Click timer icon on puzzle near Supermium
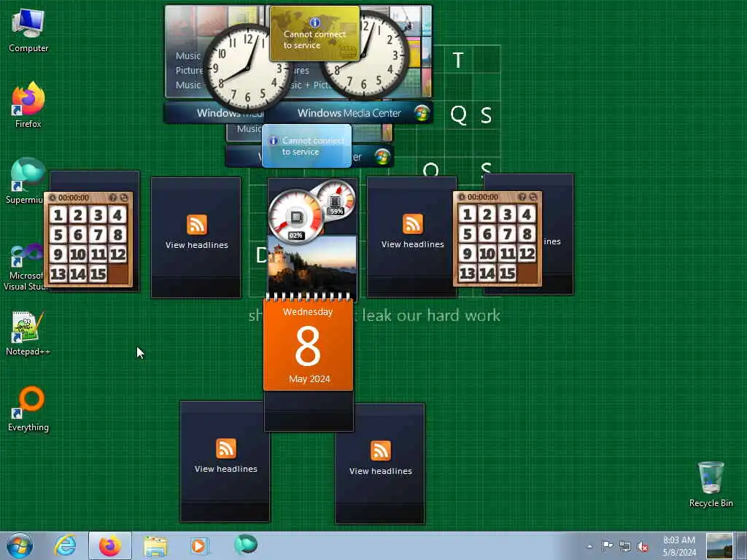Image resolution: width=747 pixels, height=560 pixels. click(53, 198)
